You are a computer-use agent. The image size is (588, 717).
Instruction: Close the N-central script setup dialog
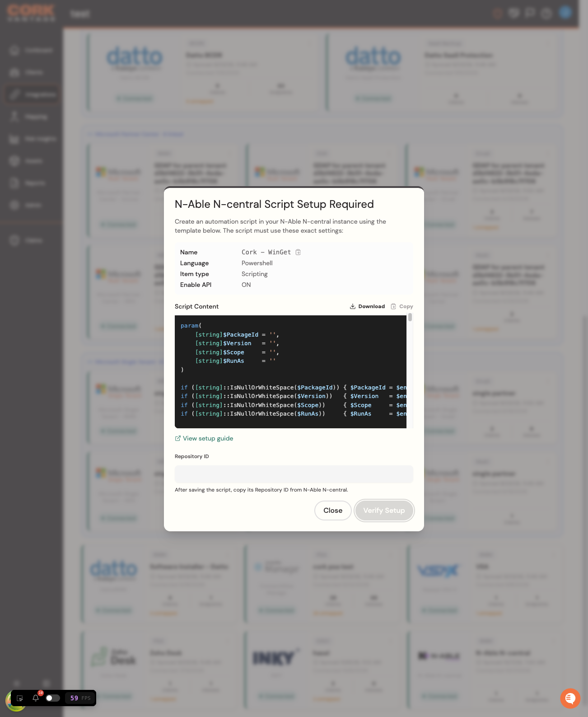[333, 511]
